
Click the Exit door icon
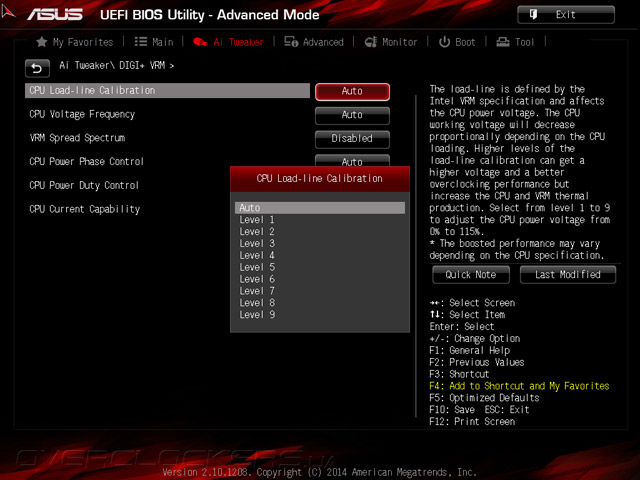(x=533, y=15)
